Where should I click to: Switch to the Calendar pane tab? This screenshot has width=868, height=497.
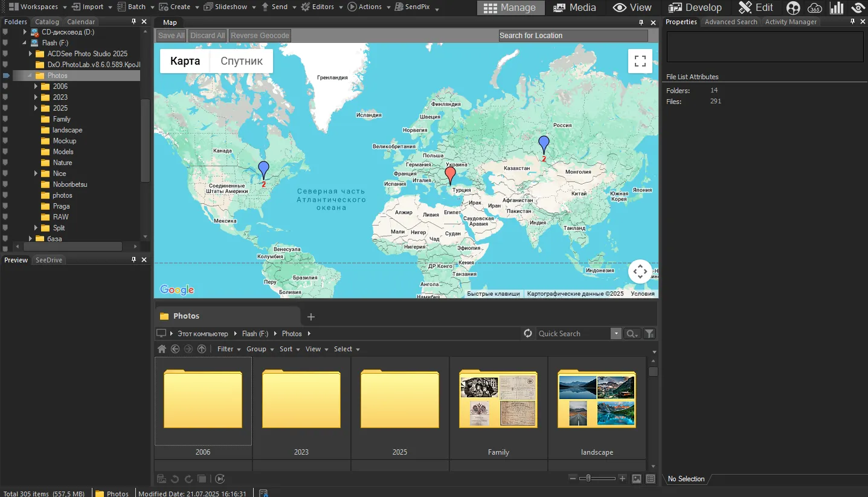(81, 22)
